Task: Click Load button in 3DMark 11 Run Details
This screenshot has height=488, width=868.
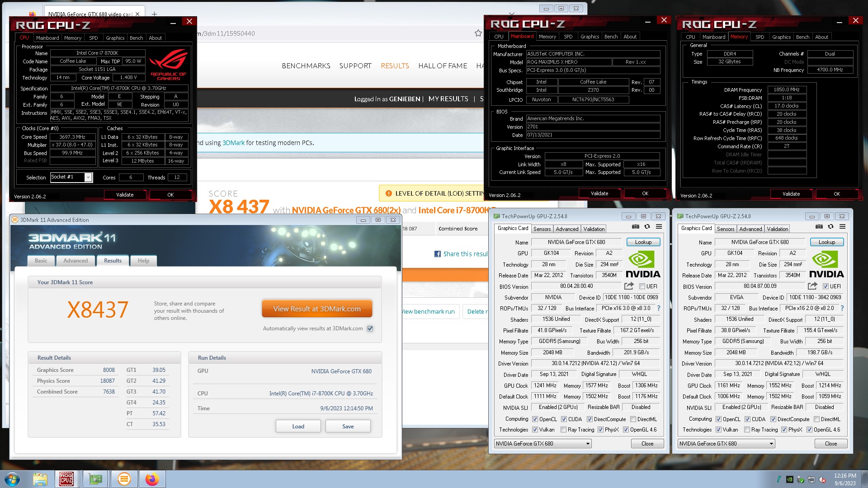Action: tap(298, 426)
